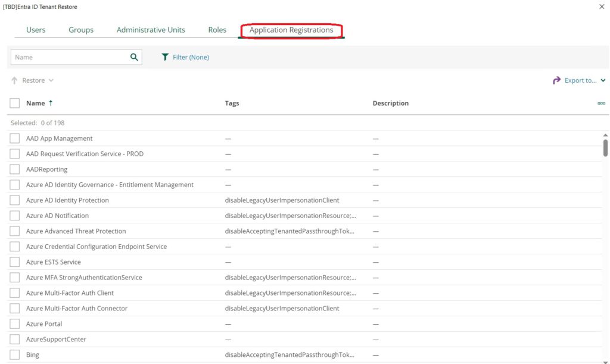This screenshot has width=610, height=364.
Task: Click the Restore up-arrow icon
Action: click(x=14, y=80)
